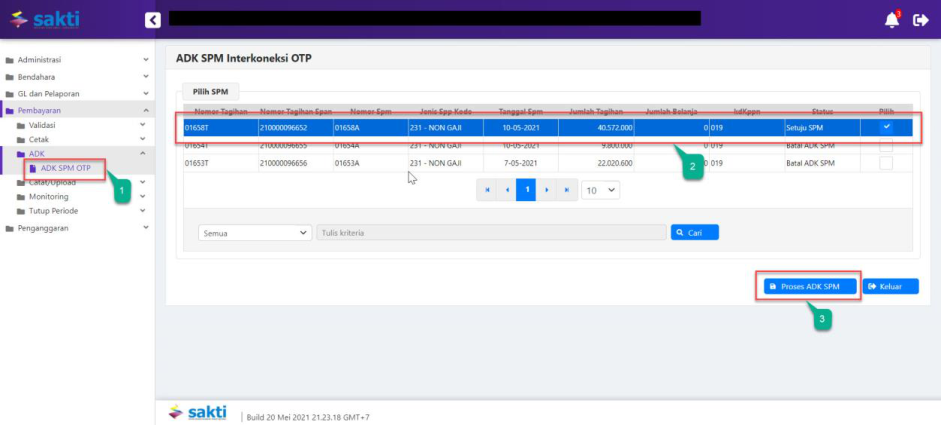Screen dimensions: 941x425
Task: Click the Tulis kriteria search field
Action: click(x=490, y=232)
